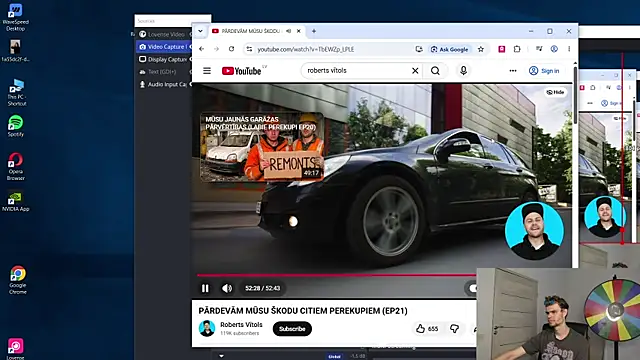Dislike the video with thumbs down
The height and width of the screenshot is (360, 640).
[454, 329]
